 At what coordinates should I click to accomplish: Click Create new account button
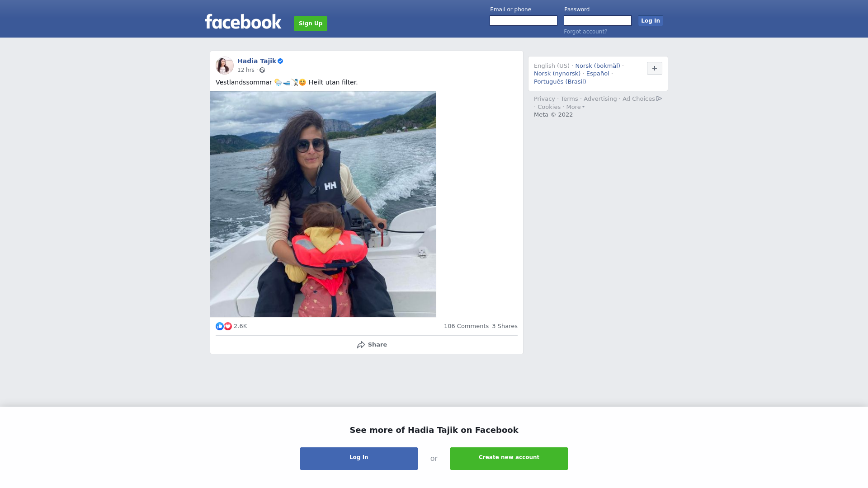(509, 459)
